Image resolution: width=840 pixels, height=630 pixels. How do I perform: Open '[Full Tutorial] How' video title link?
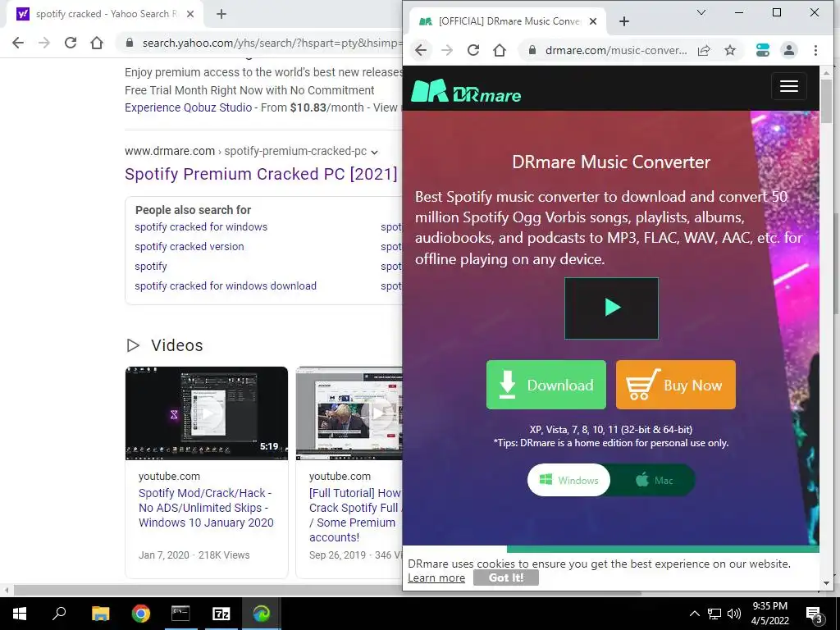pos(354,515)
